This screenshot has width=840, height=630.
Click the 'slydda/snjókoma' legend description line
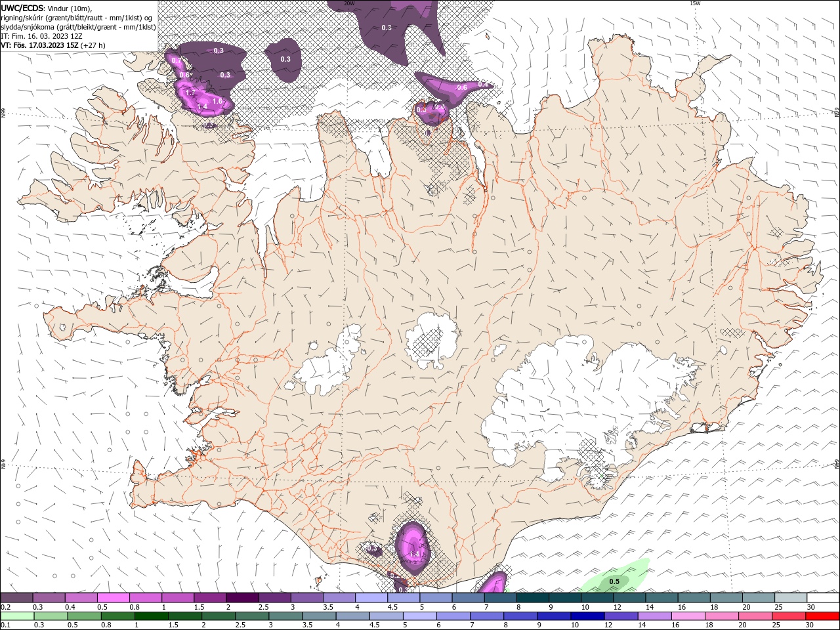[x=78, y=27]
